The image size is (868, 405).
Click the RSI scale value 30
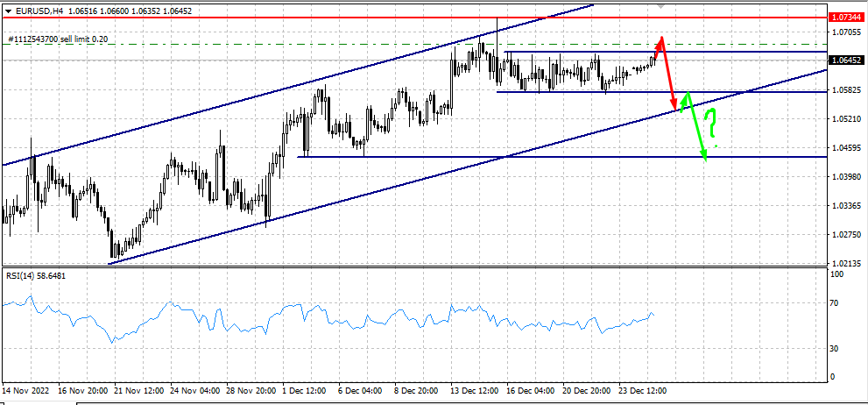836,349
